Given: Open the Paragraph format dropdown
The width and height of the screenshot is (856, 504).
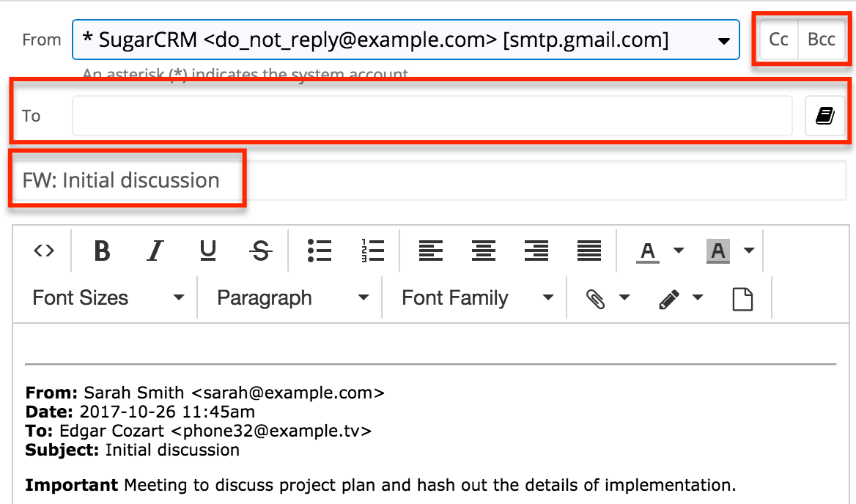Looking at the screenshot, I should tap(292, 298).
